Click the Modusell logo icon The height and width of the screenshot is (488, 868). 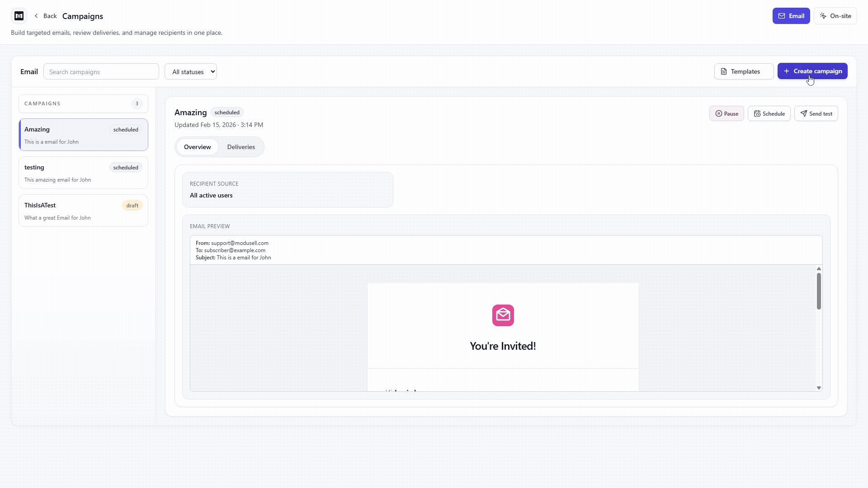[x=19, y=16]
